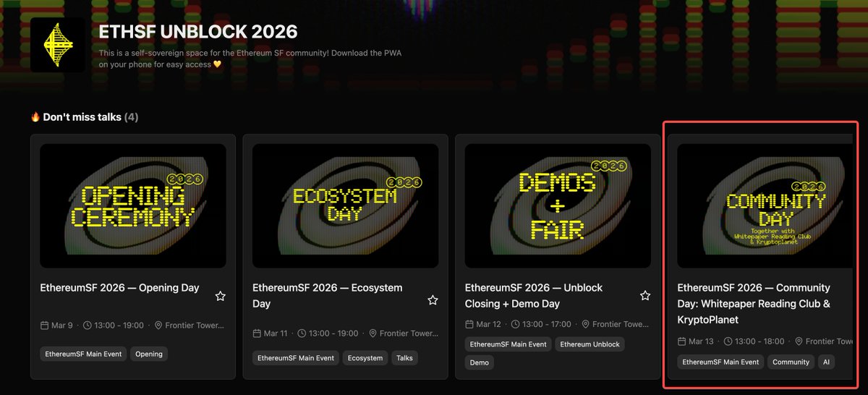This screenshot has width=868, height=395.
Task: Open the Community Day thumbnail
Action: tap(765, 206)
